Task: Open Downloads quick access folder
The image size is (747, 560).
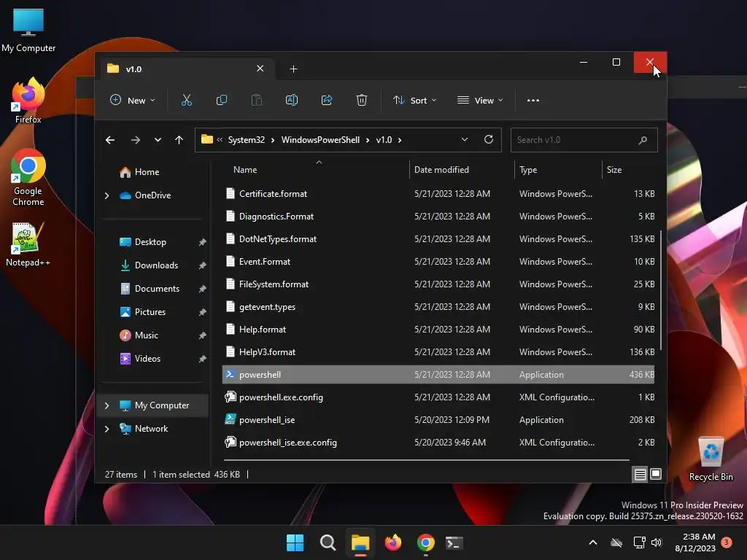Action: point(149,265)
